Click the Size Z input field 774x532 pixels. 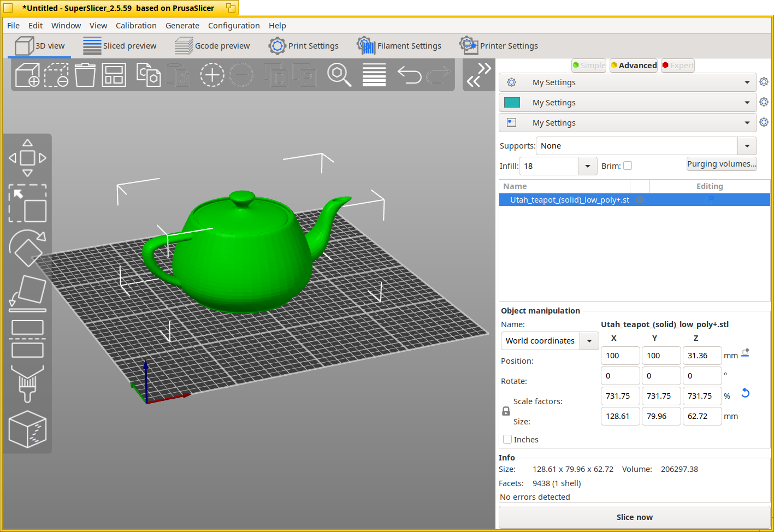(x=702, y=416)
